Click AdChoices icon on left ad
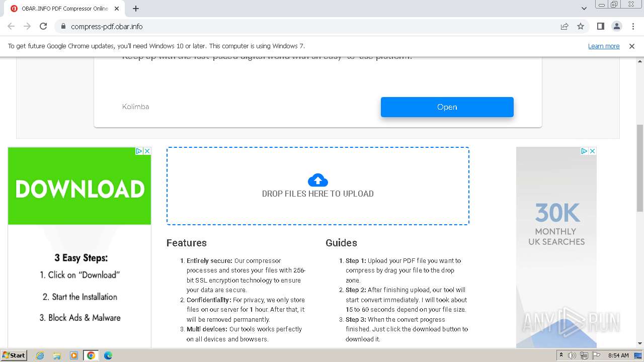 pos(139,151)
